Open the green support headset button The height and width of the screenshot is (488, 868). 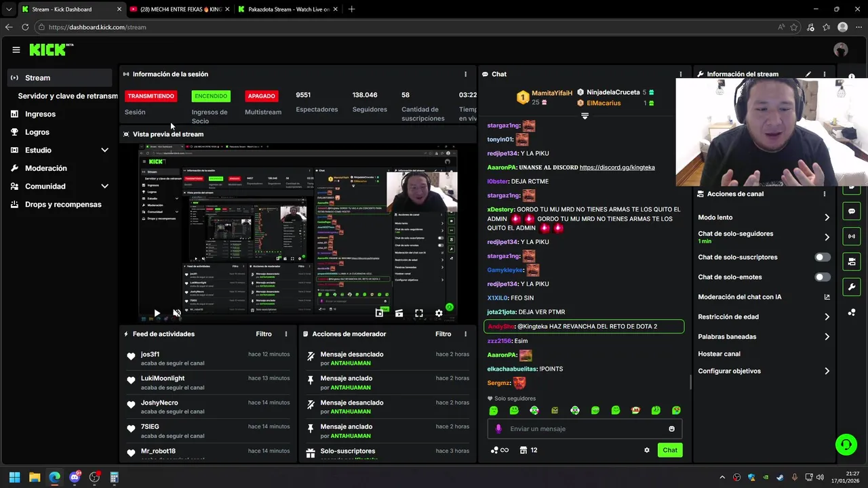pos(846,445)
